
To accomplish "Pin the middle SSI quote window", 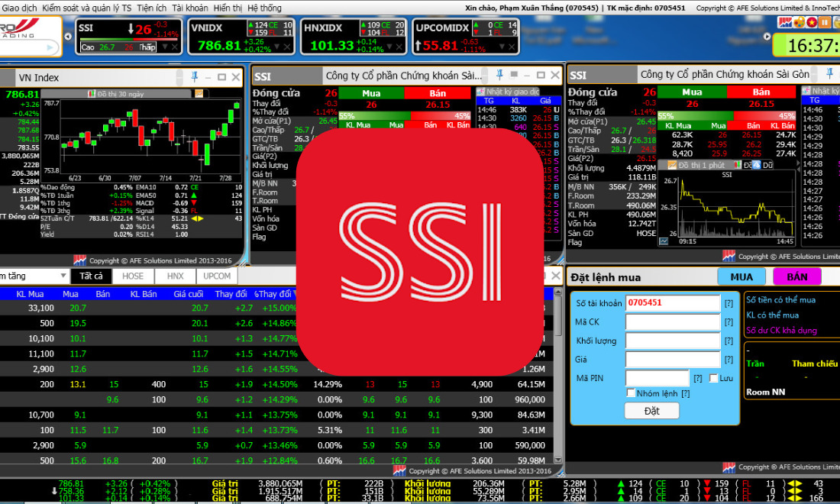I will pos(499,74).
